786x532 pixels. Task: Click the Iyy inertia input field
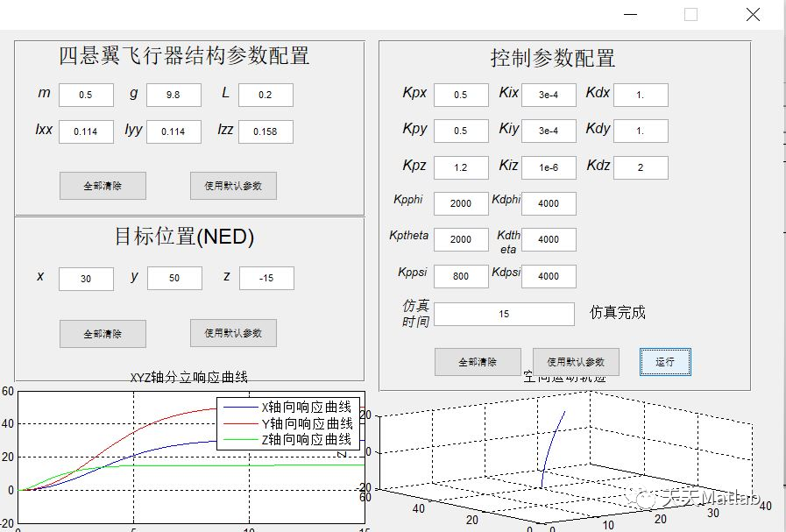pyautogui.click(x=173, y=131)
